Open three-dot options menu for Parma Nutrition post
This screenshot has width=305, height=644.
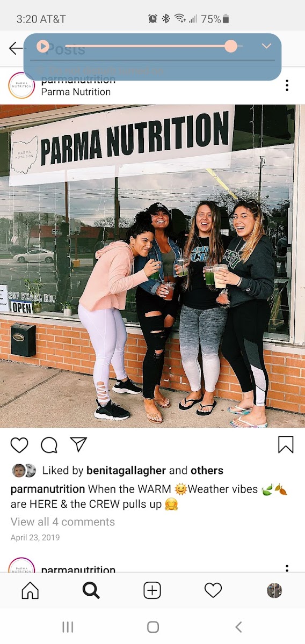[x=287, y=85]
